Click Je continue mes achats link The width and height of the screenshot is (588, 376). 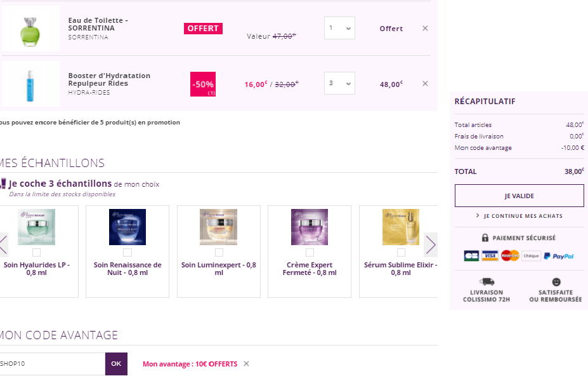(519, 216)
